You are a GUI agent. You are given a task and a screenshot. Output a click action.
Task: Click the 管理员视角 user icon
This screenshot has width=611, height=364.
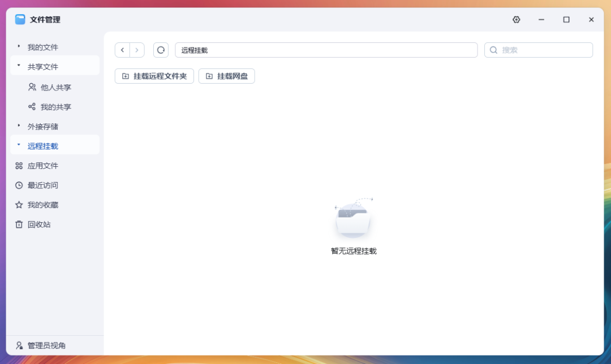[19, 345]
